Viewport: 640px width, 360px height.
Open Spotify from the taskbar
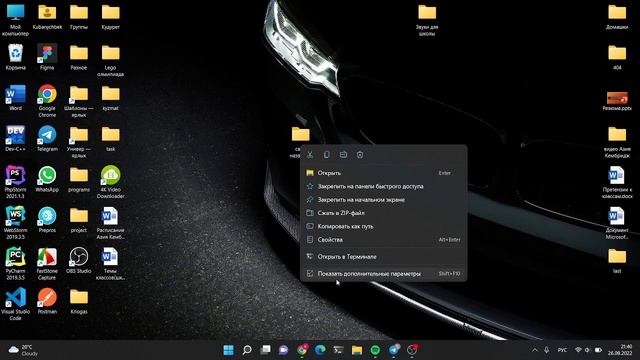(375, 350)
